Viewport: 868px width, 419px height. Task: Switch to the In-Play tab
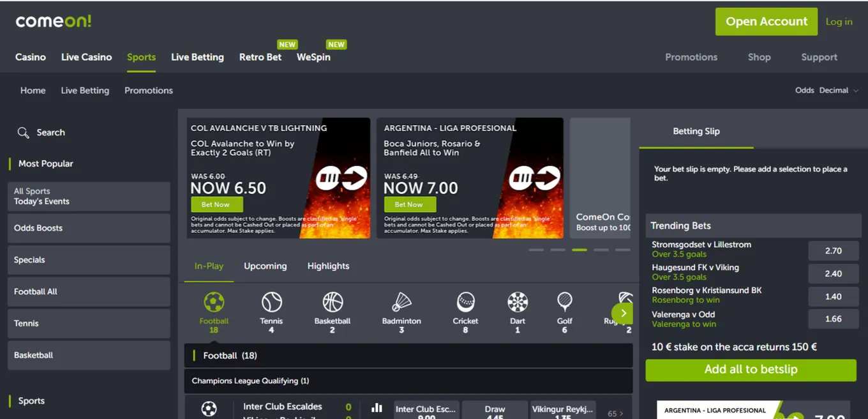(209, 266)
